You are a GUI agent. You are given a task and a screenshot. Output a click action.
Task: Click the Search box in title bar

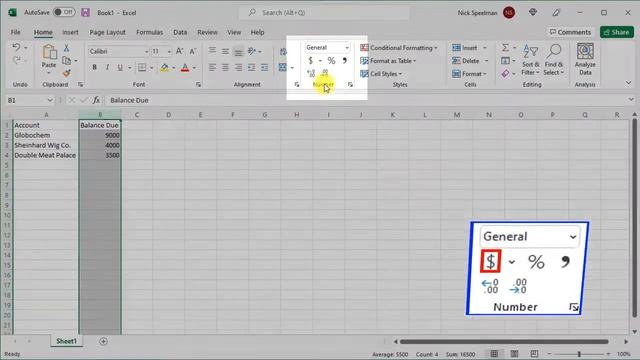point(325,13)
